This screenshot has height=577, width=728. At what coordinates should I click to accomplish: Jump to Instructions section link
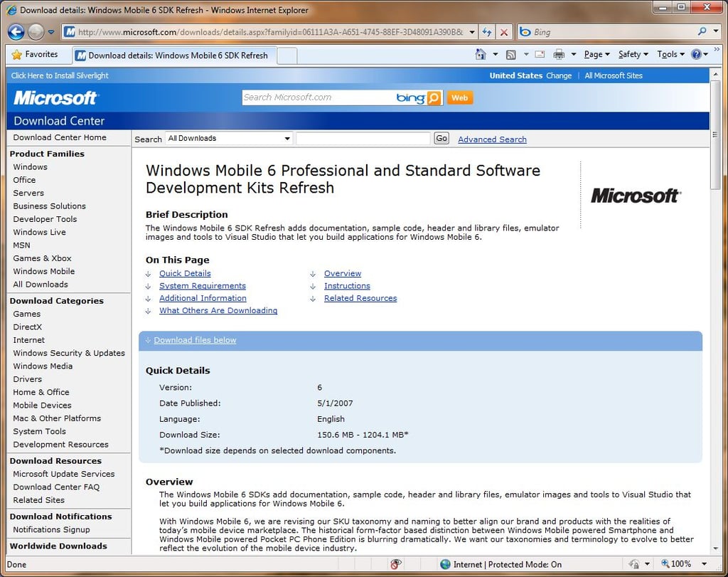(x=347, y=286)
